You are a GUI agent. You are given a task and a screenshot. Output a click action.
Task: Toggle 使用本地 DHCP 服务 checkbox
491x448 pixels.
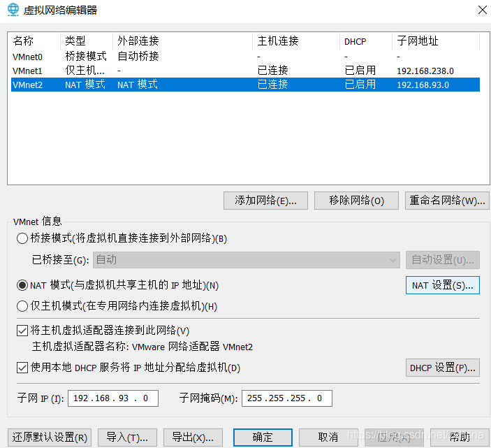click(22, 368)
